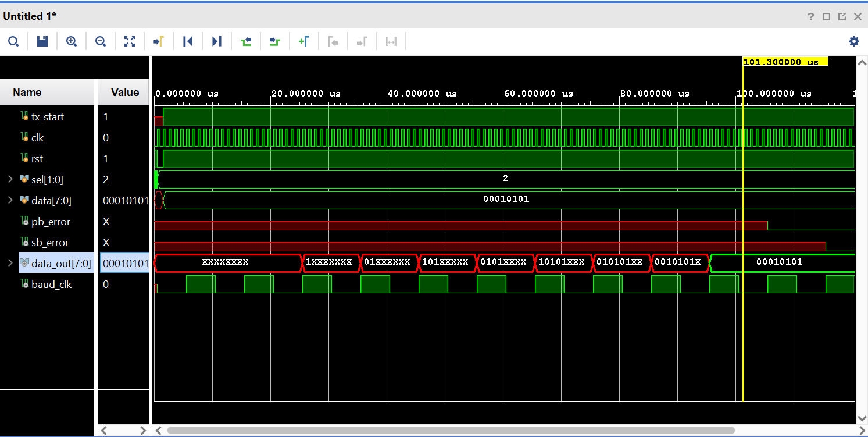Click the Name column header
868x437 pixels.
click(x=47, y=92)
